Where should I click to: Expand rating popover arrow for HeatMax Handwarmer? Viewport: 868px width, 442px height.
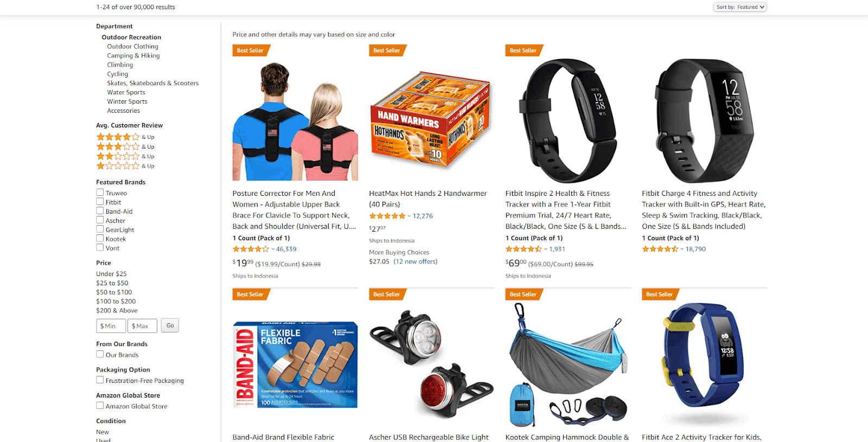[x=409, y=216]
